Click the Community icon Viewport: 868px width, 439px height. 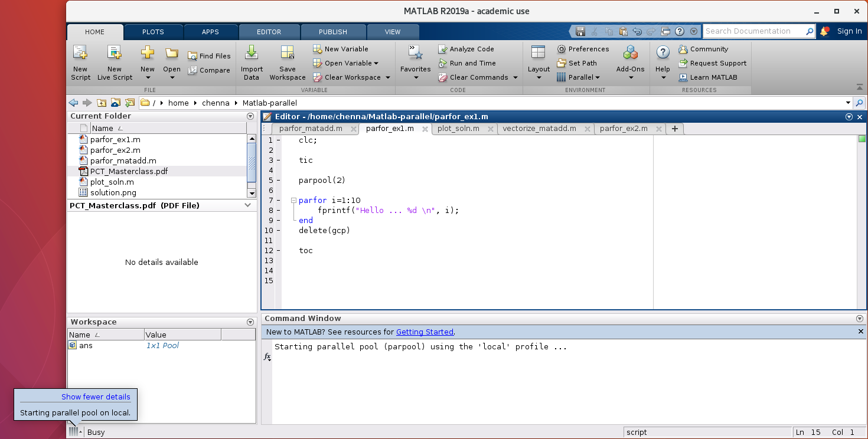pos(683,49)
